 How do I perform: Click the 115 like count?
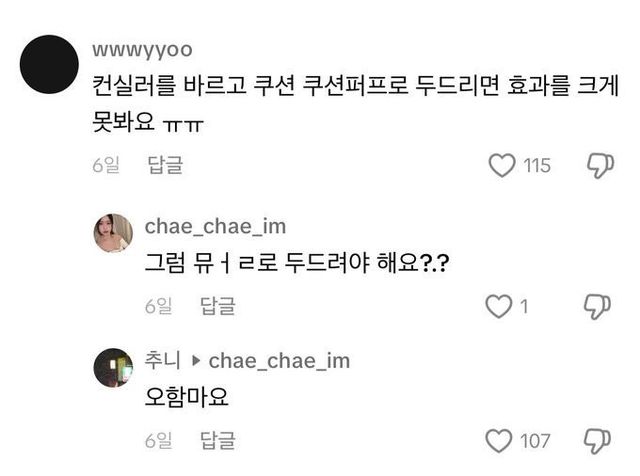(537, 166)
